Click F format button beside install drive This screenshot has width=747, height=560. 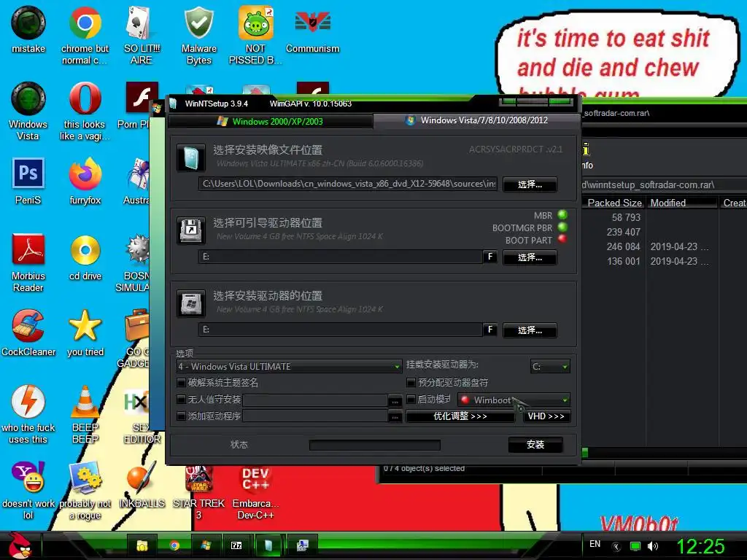489,330
